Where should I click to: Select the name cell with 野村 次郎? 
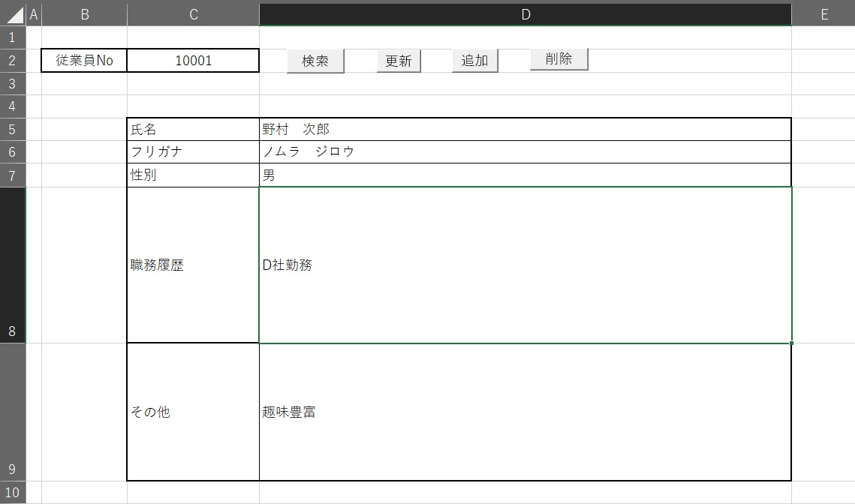[525, 130]
